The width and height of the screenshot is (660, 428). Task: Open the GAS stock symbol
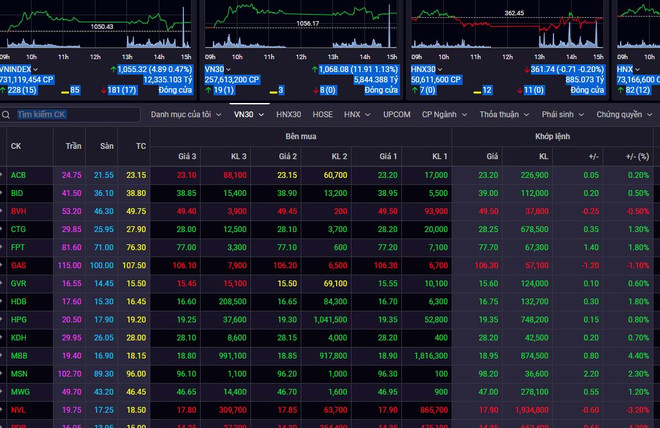click(x=17, y=265)
